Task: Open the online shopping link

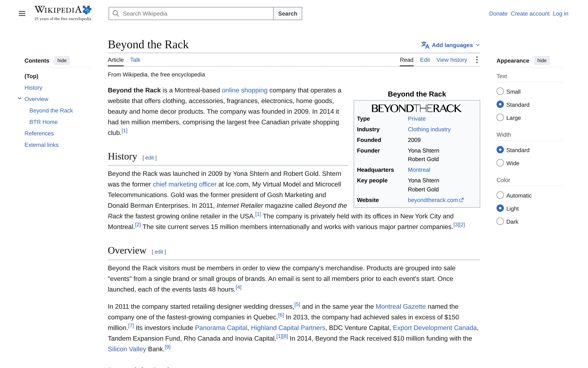Action: (244, 90)
